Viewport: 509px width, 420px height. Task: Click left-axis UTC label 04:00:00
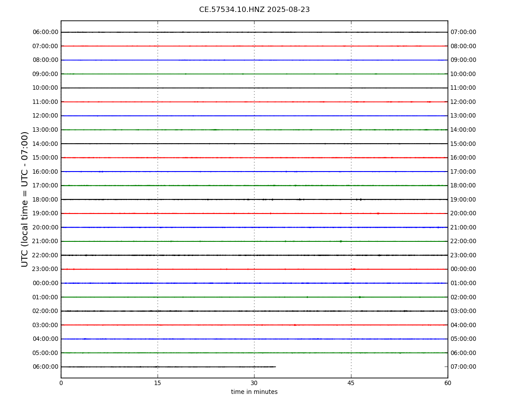pyautogui.click(x=46, y=339)
